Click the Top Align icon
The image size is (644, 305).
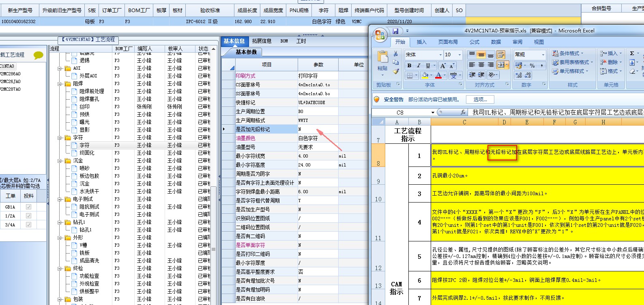tap(472, 55)
